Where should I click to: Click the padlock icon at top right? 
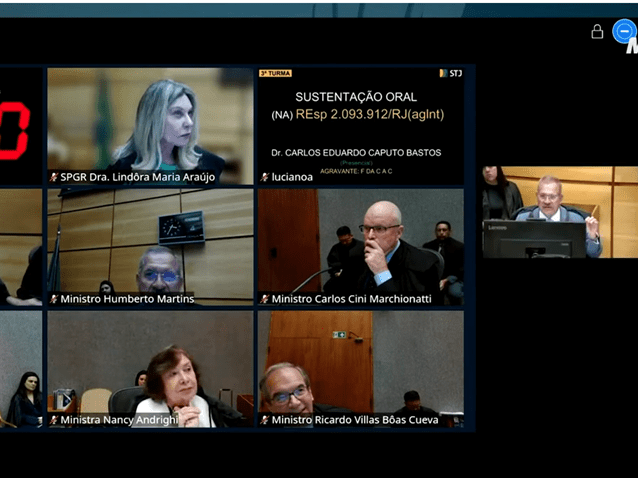[597, 32]
